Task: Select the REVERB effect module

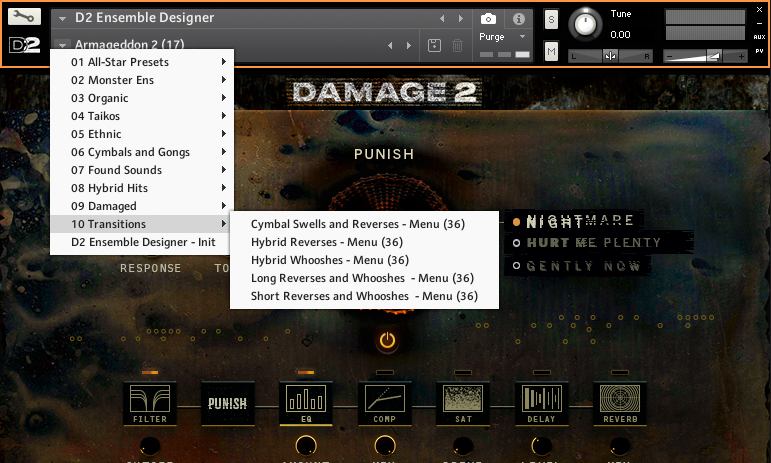Action: tap(619, 403)
